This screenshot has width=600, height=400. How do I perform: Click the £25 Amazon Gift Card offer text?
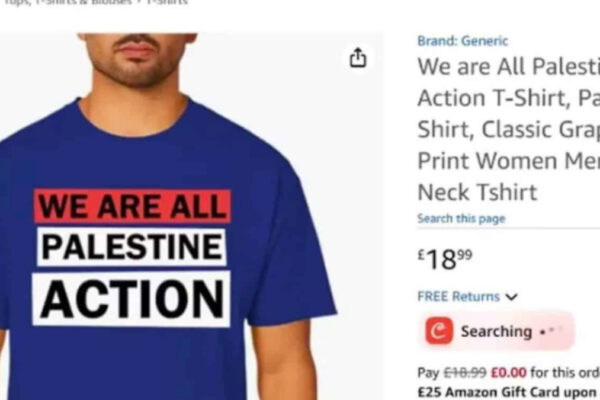508,393
